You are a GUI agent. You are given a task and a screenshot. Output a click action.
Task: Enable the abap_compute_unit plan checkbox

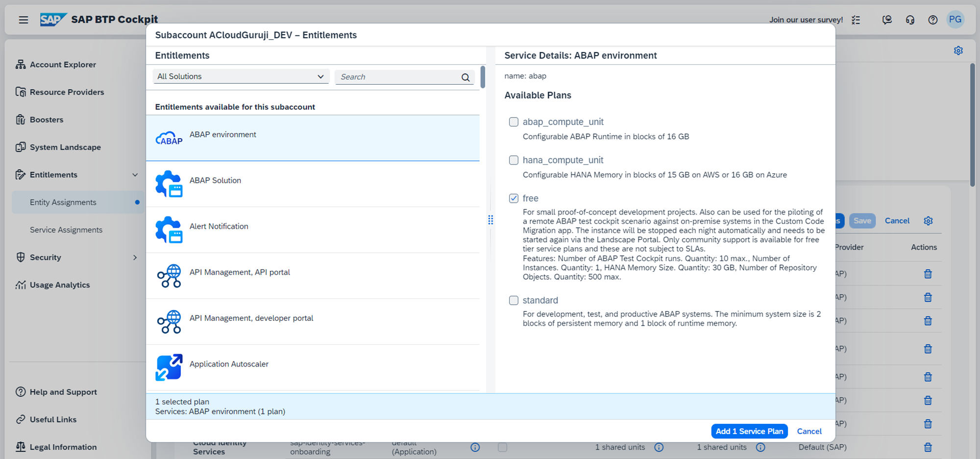[514, 122]
